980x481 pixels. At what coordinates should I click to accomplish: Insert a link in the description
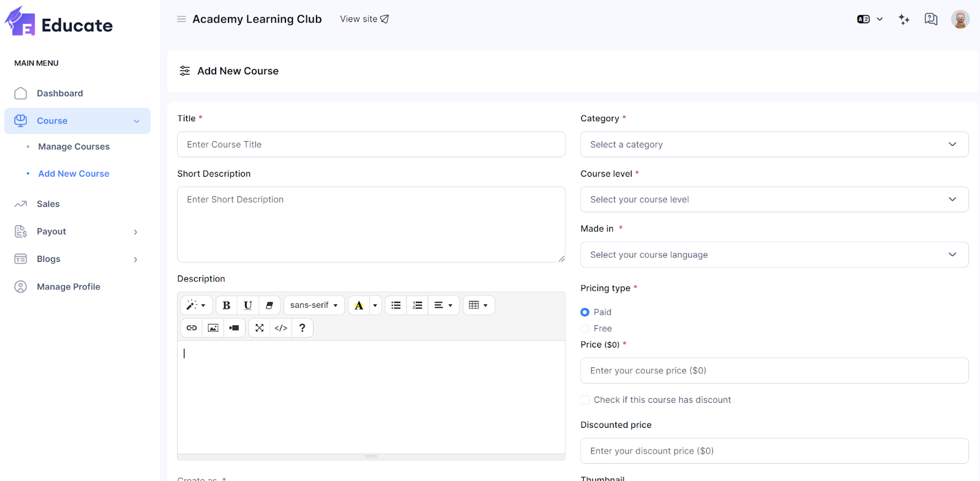point(192,328)
